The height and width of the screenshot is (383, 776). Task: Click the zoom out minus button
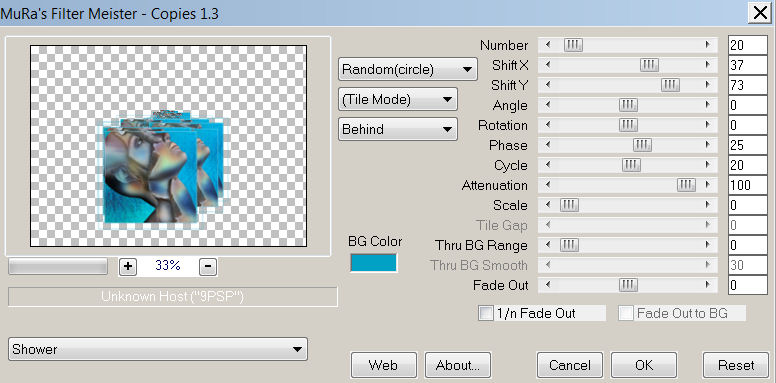[x=208, y=267]
